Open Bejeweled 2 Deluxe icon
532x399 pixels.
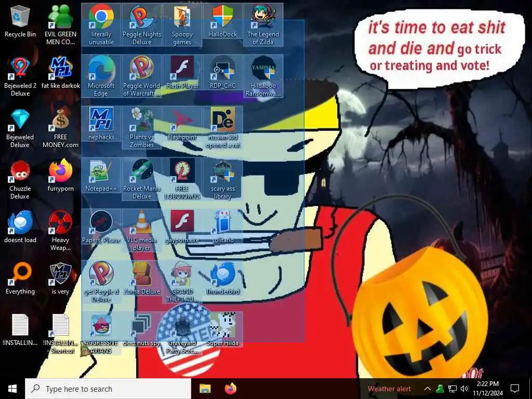[20, 76]
